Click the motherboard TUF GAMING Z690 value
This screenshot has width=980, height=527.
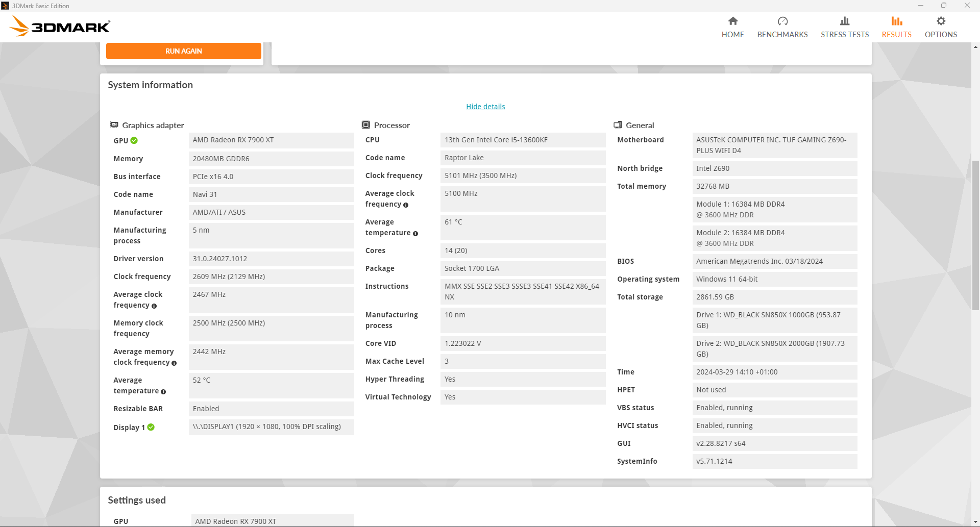774,145
